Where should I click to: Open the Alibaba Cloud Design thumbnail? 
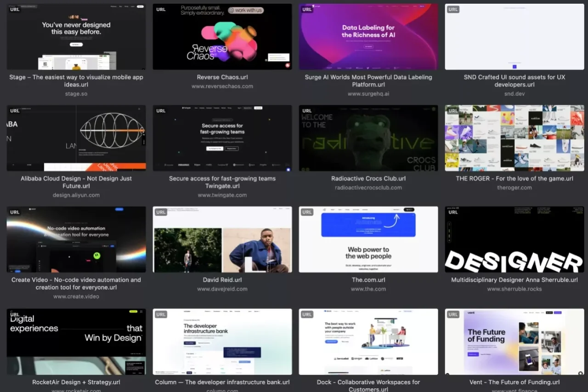pos(76,138)
